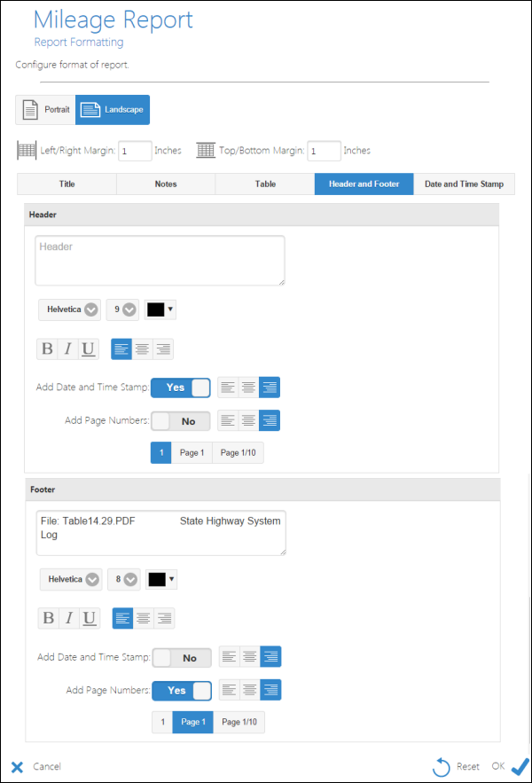Toggle Footer Add Page Numbers switch
The image size is (532, 783).
pyautogui.click(x=182, y=691)
